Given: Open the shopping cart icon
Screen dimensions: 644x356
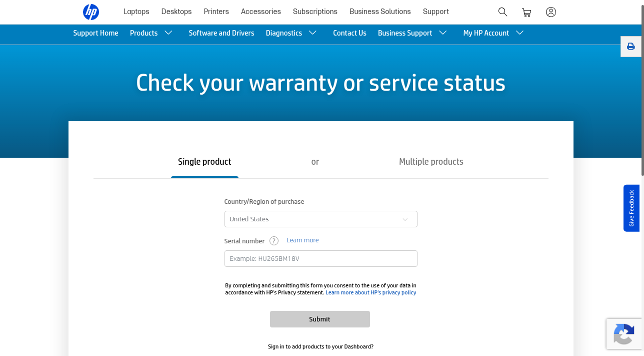Looking at the screenshot, I should click(x=526, y=12).
